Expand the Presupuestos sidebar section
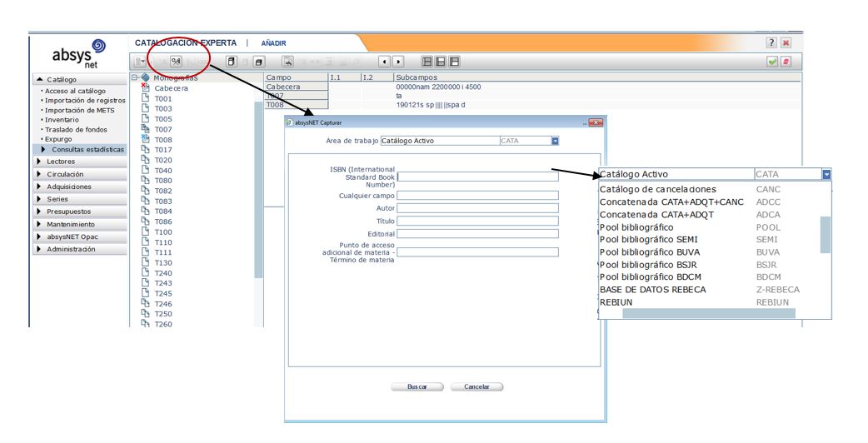Image resolution: width=868 pixels, height=443 pixels. click(x=80, y=212)
